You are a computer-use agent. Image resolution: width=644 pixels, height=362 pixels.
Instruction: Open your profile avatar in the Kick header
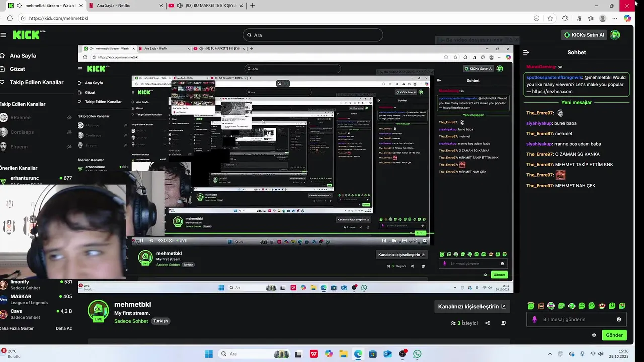pos(615,35)
